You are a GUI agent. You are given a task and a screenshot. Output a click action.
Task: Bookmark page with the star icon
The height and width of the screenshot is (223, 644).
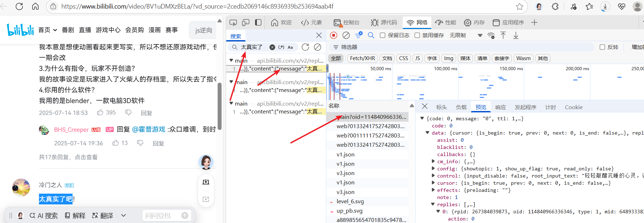pyautogui.click(x=520, y=6)
